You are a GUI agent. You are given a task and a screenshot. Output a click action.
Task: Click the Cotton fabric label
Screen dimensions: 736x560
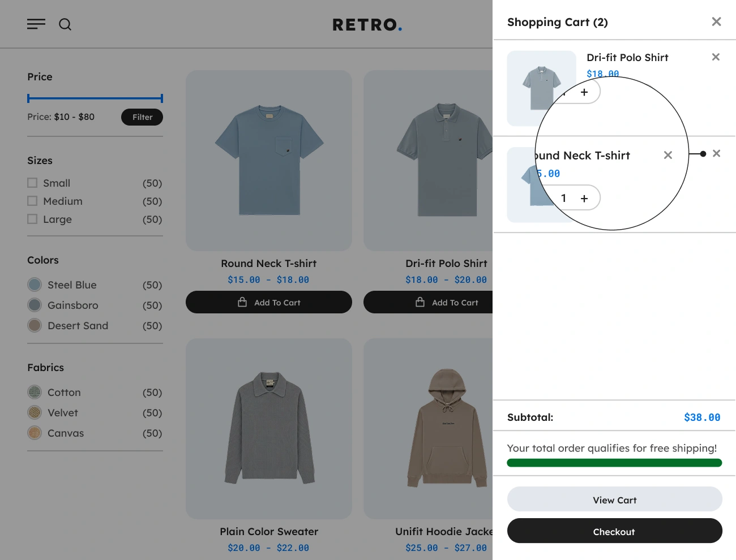[x=64, y=393]
